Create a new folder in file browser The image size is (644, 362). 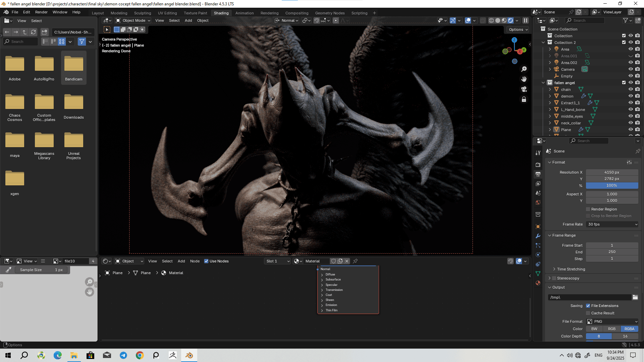coord(44,32)
